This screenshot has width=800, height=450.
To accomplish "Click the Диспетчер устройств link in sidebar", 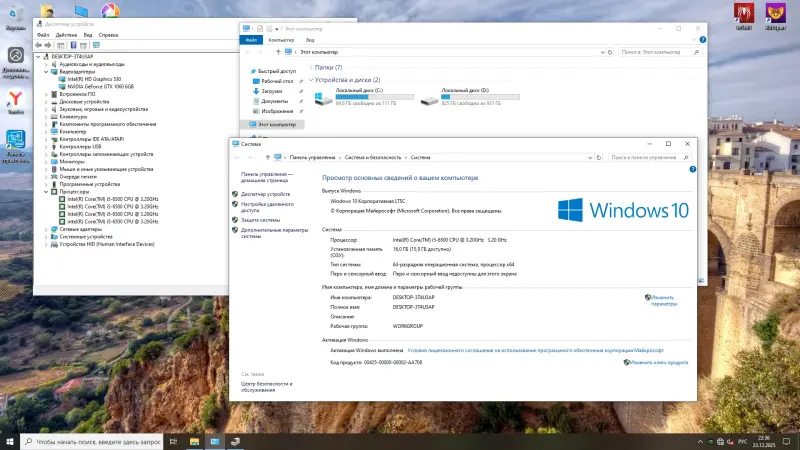I will click(x=265, y=194).
